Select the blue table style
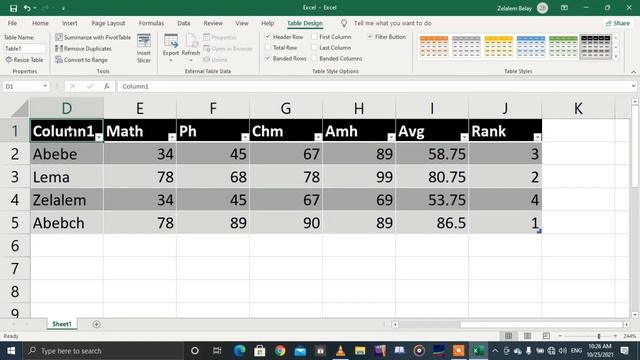This screenshot has width=640, height=360. pyautogui.click(x=531, y=46)
